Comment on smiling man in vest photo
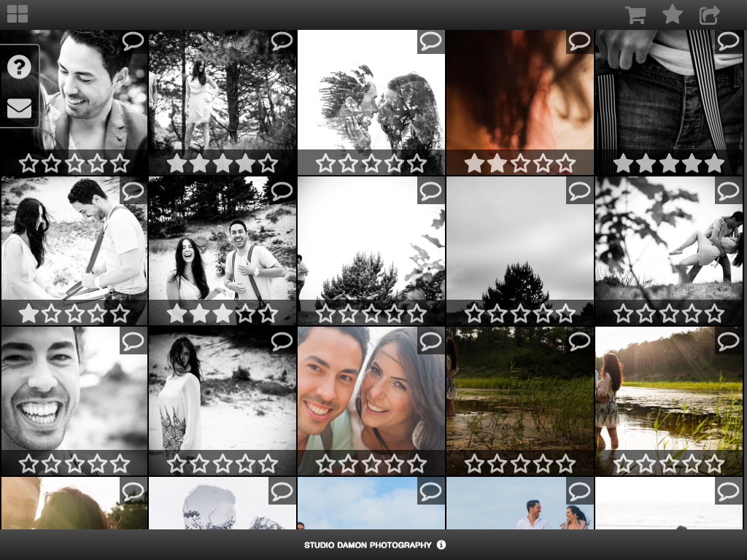Image resolution: width=747 pixels, height=560 pixels. [x=133, y=41]
